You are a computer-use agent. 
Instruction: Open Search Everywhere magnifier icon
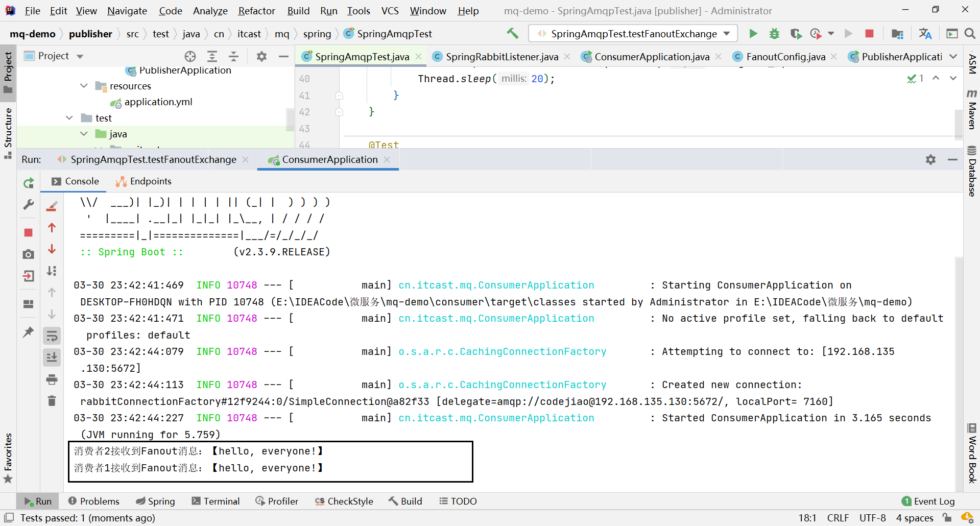(970, 34)
